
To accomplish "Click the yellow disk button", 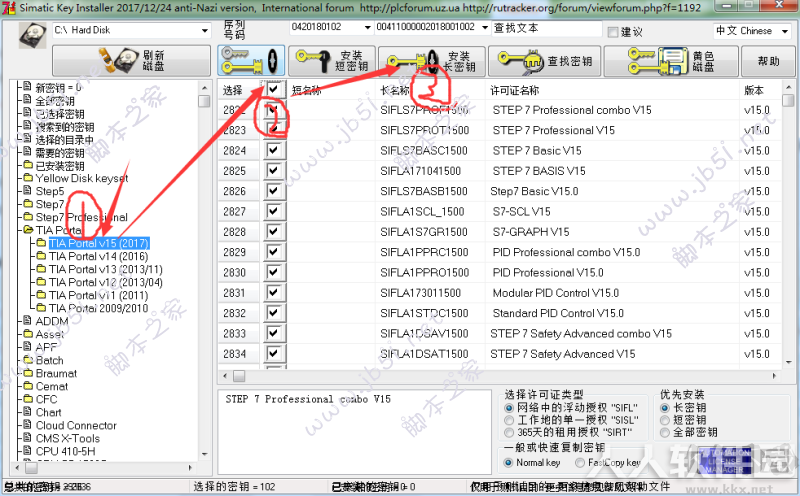I will (x=671, y=61).
